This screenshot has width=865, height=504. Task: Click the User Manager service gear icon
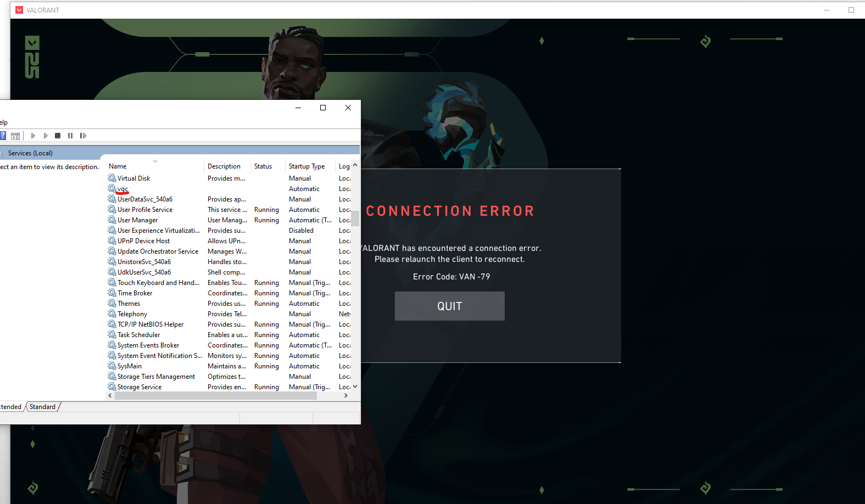pos(112,220)
